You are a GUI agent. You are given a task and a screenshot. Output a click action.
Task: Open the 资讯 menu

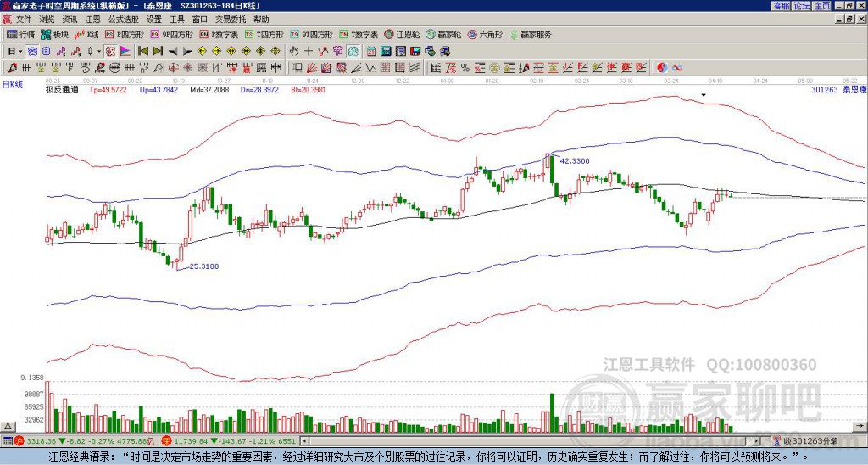[70, 20]
